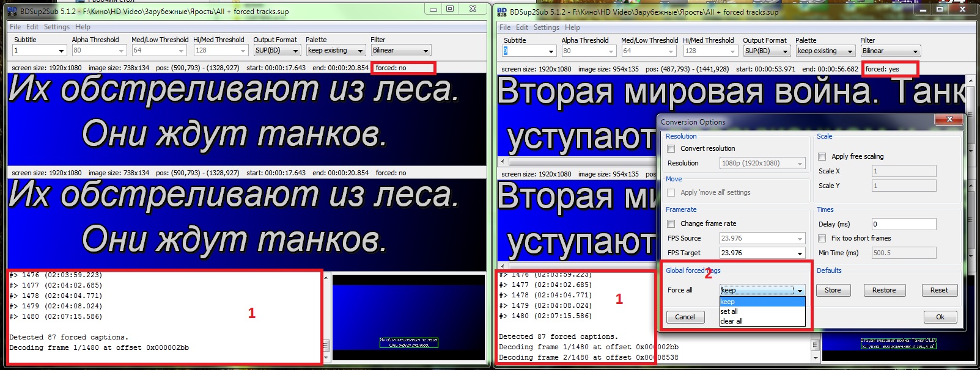This screenshot has height=370, width=980.
Task: Open File menu in right window
Action: click(x=505, y=27)
